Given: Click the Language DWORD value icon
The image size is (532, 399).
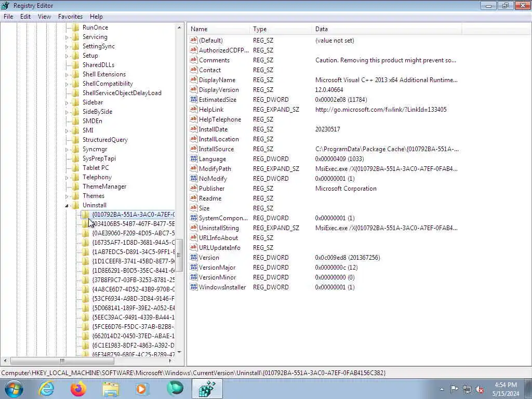Looking at the screenshot, I should tap(194, 158).
